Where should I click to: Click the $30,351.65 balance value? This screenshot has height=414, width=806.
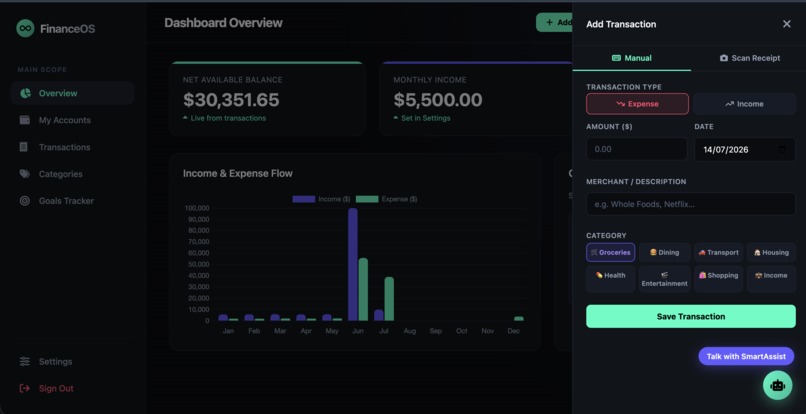tap(231, 100)
